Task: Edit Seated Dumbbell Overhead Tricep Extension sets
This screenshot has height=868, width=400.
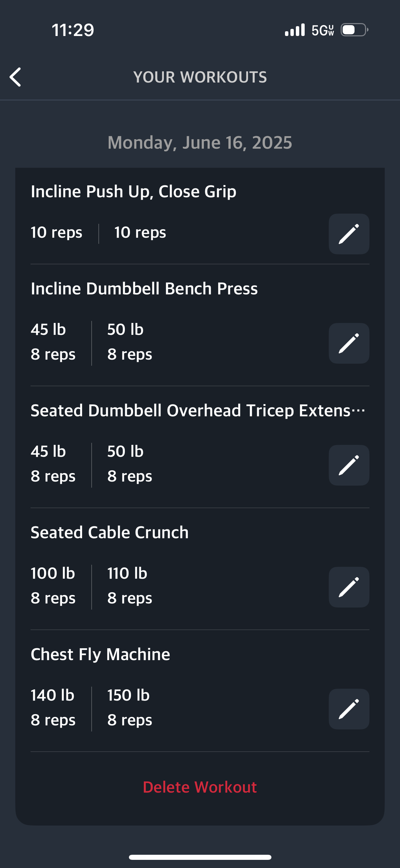Action: (x=349, y=465)
